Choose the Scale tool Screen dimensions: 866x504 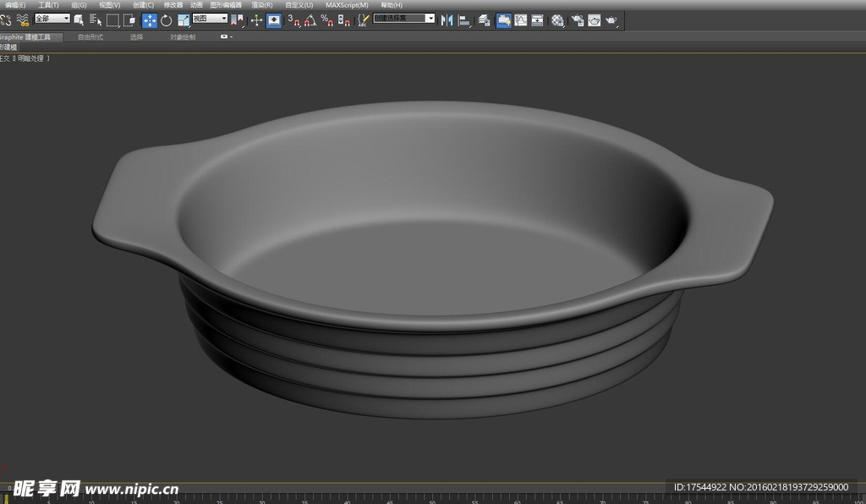tap(183, 20)
